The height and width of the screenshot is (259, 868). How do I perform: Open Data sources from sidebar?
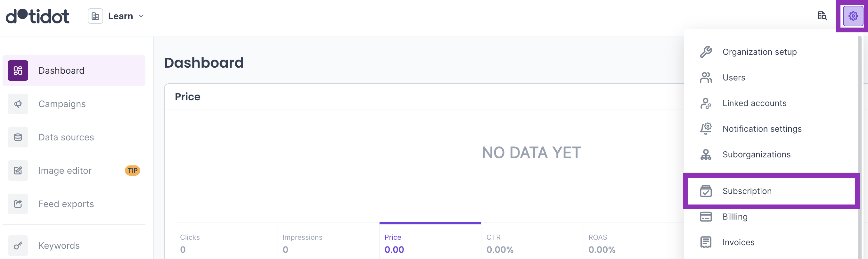coord(66,137)
